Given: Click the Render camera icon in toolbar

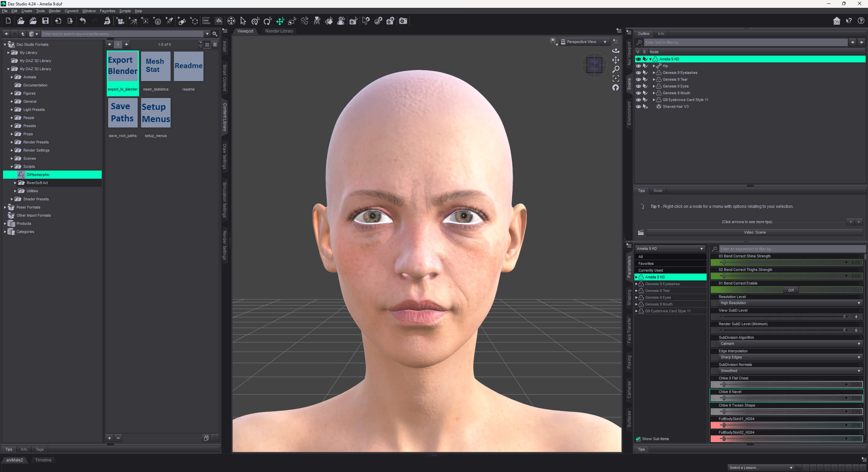Looking at the screenshot, I should 403,21.
